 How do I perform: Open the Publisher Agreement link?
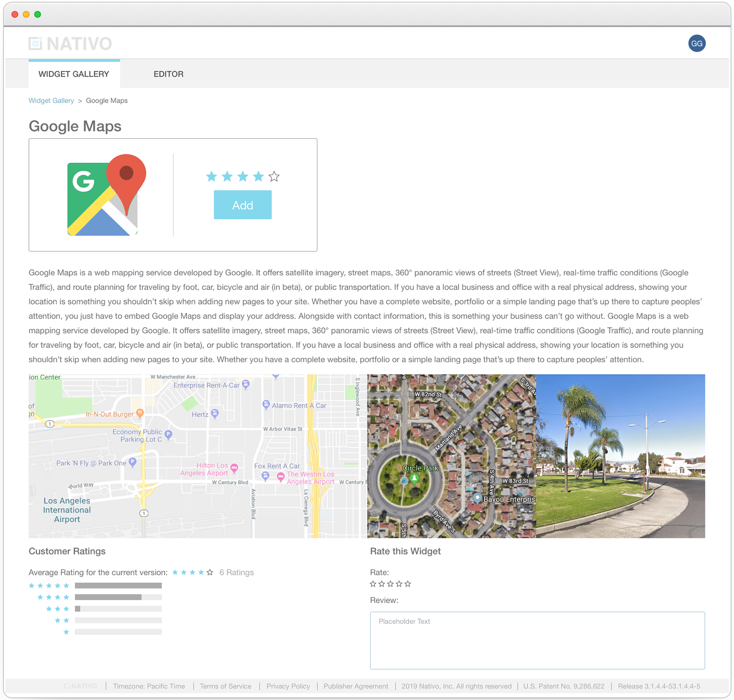coord(356,686)
